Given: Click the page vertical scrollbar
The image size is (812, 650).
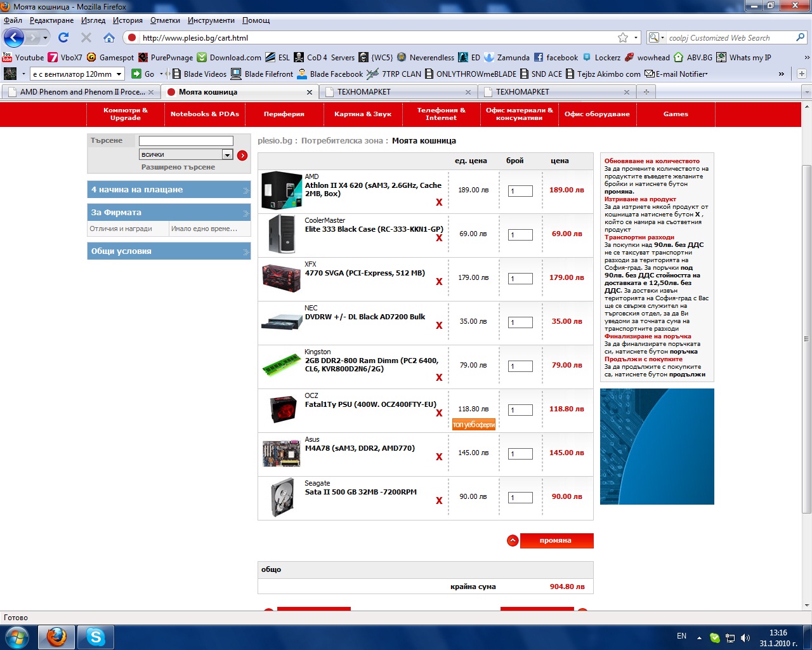Looking at the screenshot, I should tap(806, 339).
